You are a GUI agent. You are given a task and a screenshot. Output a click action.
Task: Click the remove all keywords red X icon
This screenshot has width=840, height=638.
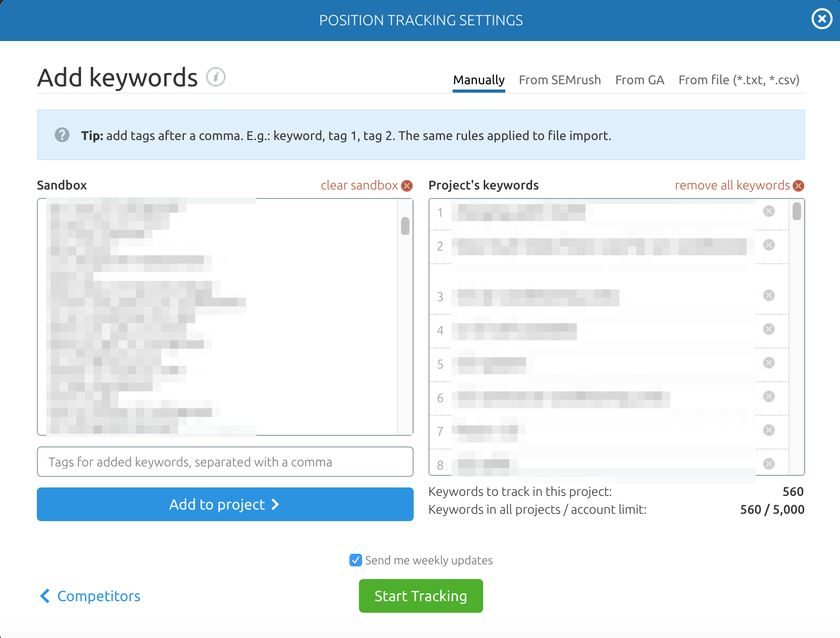[x=798, y=186]
